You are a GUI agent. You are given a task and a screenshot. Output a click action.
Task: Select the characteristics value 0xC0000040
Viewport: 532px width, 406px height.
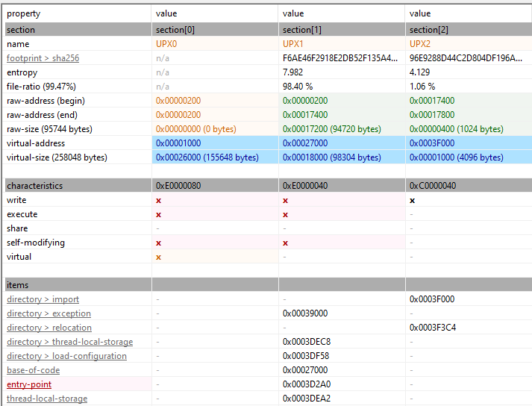tap(433, 186)
